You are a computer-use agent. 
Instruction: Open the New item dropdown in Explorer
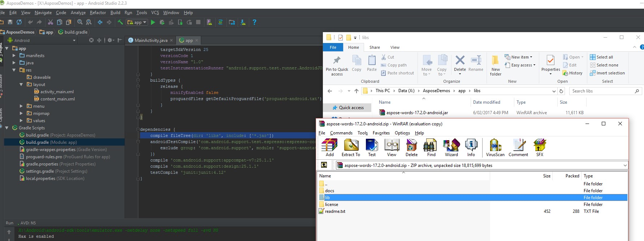click(518, 57)
